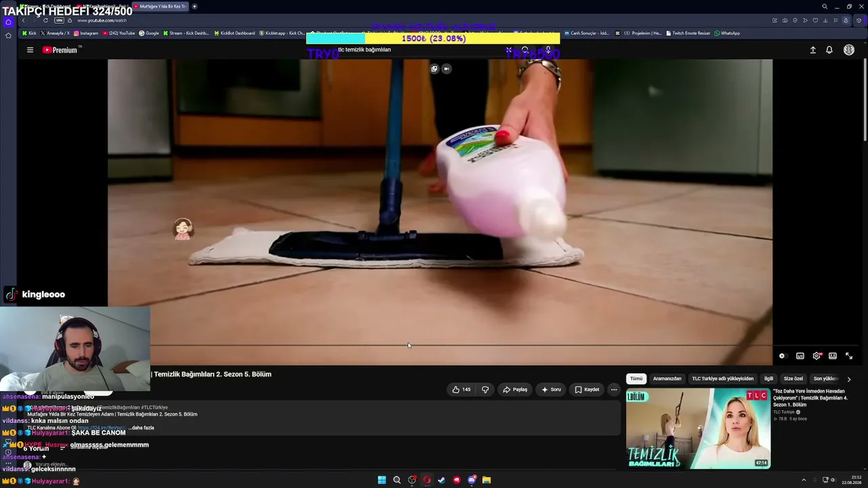
Task: Go back in browser history
Action: (23, 20)
